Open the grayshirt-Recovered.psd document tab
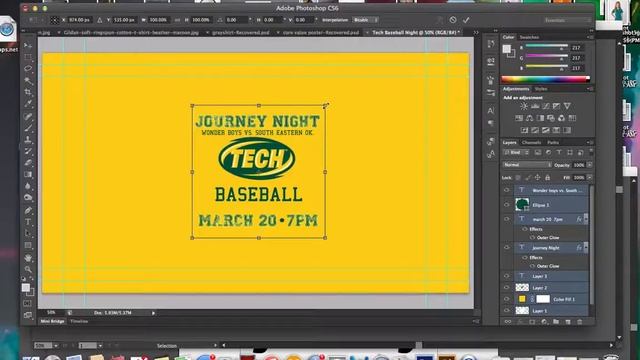The image size is (640, 360). coord(240,32)
